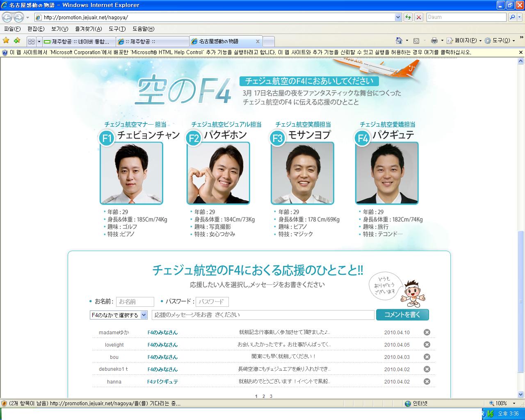This screenshot has width=525, height=420.
Task: Expand the Print options dropdown arrow
Action: click(442, 41)
